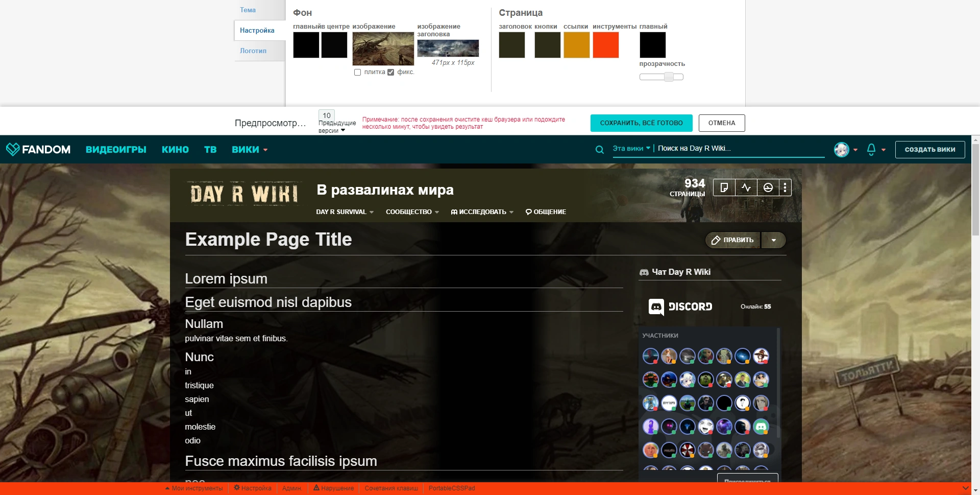Expand the Предыдущие версии dropdown
This screenshot has height=495, width=980.
tap(337, 127)
